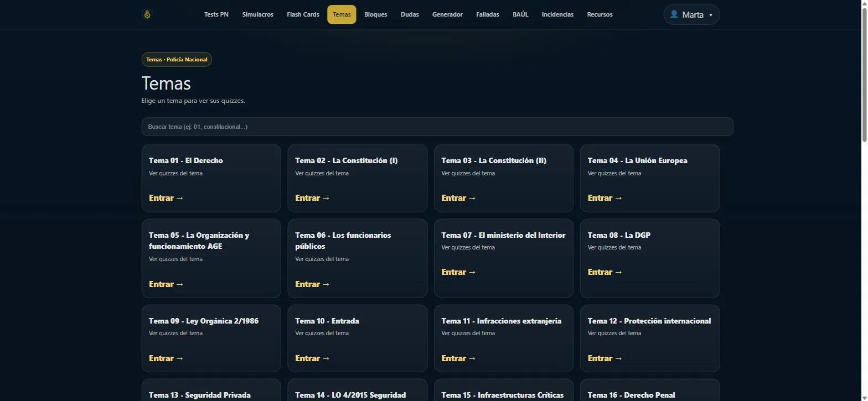The height and width of the screenshot is (401, 868).
Task: Click Entrar on Tema 02 La Constitución (I)
Action: click(x=312, y=198)
